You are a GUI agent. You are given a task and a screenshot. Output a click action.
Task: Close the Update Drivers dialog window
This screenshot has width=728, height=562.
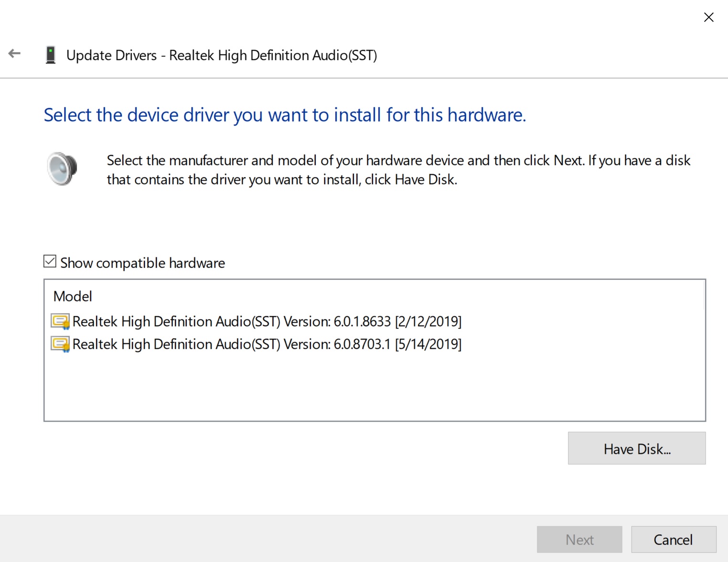[x=708, y=17]
